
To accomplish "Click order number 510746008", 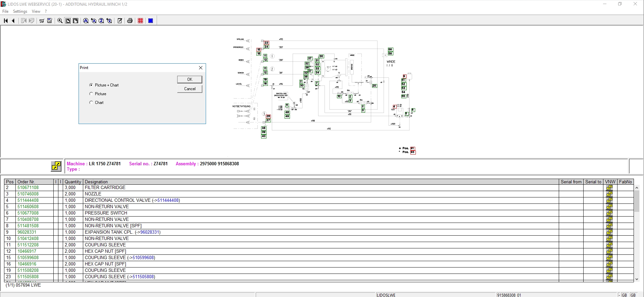I will (x=28, y=194).
